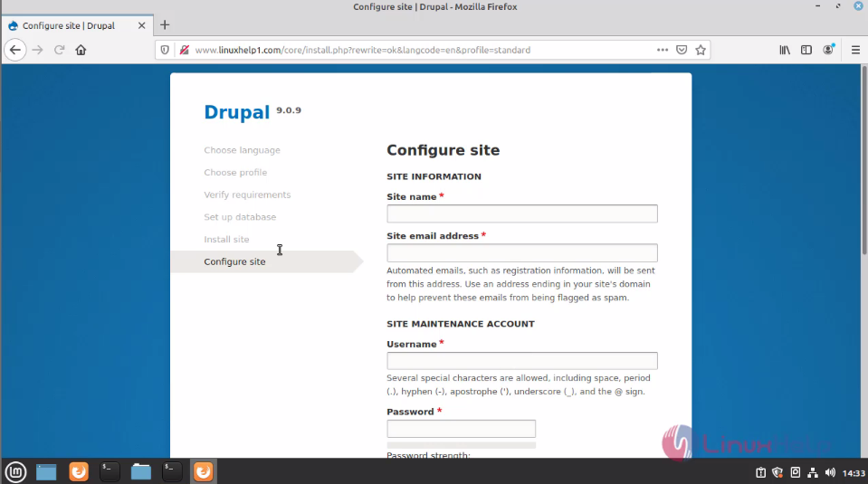Open the Files folder on taskbar
Viewport: 868px width, 484px height.
(140, 472)
